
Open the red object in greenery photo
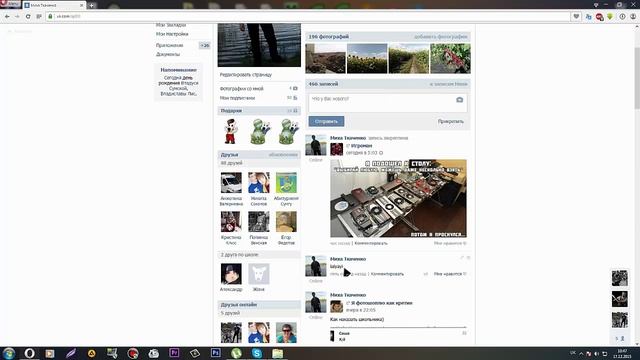(450, 58)
